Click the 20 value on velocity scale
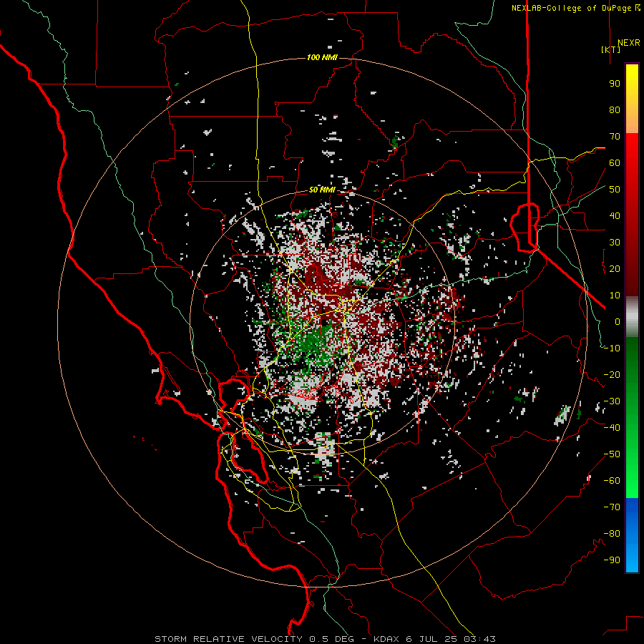The image size is (644, 644). 615,269
